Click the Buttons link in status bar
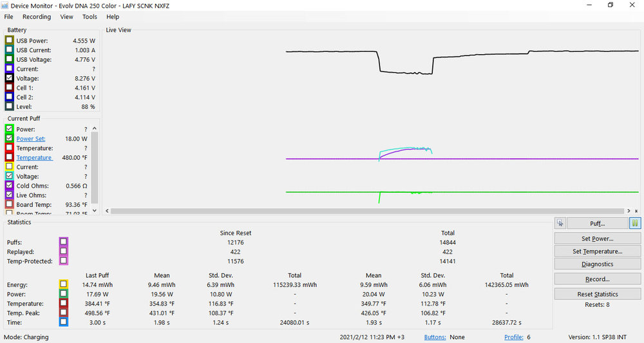644x343 pixels. [x=435, y=337]
